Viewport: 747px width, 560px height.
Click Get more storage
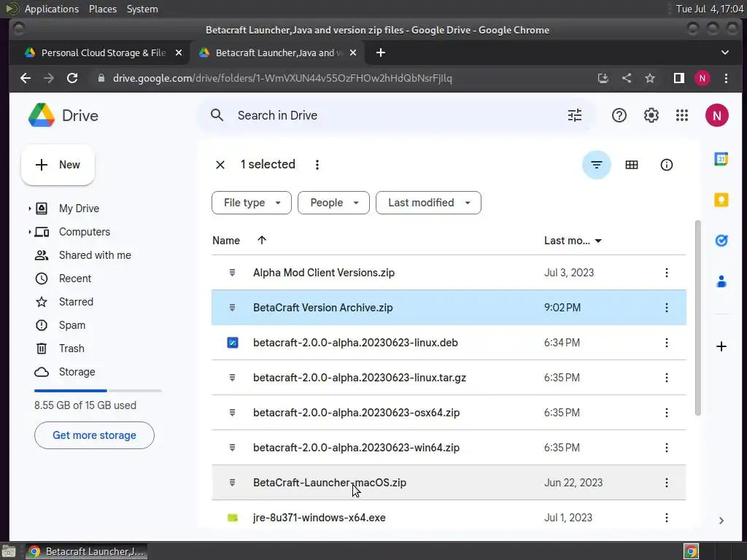pos(94,435)
